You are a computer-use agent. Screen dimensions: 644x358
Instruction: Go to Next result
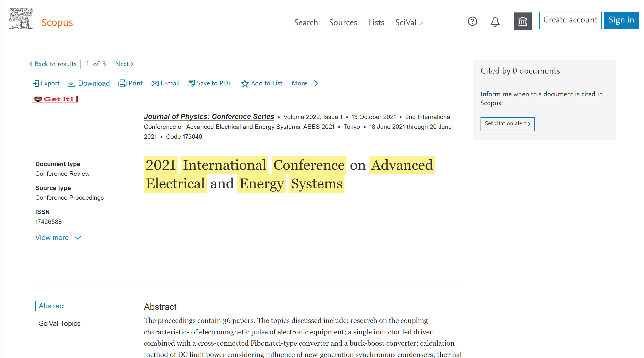click(124, 64)
